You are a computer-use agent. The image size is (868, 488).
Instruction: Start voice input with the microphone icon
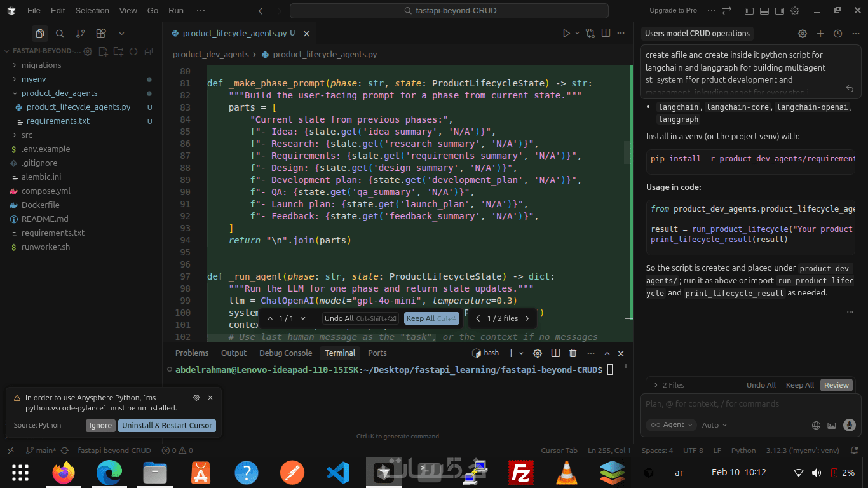(849, 425)
